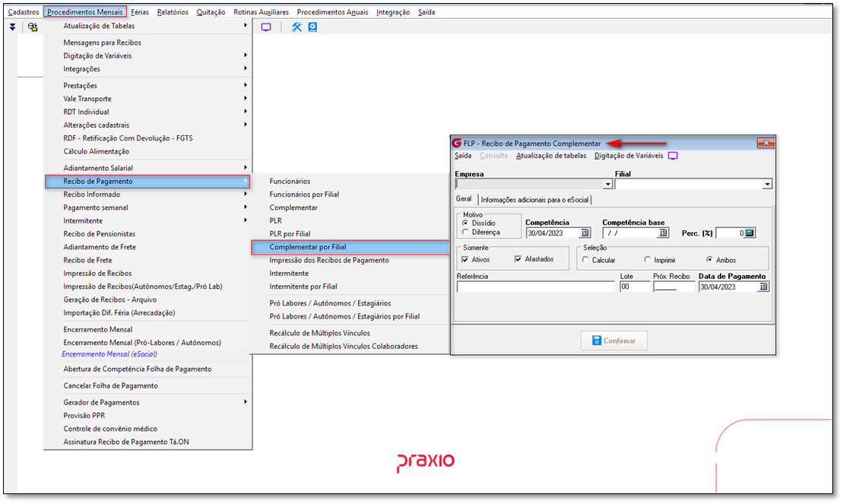Close the Recibo de Pagamento Complementar dialog

[765, 143]
